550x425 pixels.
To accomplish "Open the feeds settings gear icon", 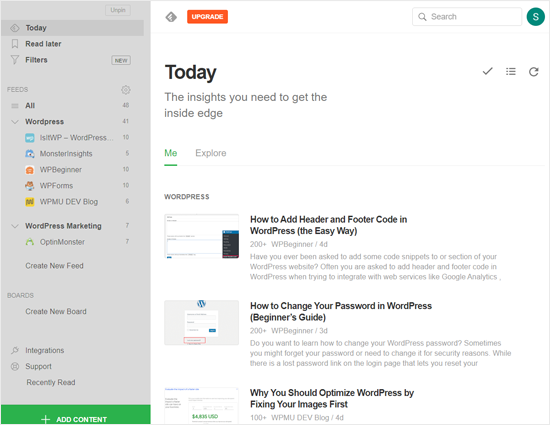I will tap(126, 90).
